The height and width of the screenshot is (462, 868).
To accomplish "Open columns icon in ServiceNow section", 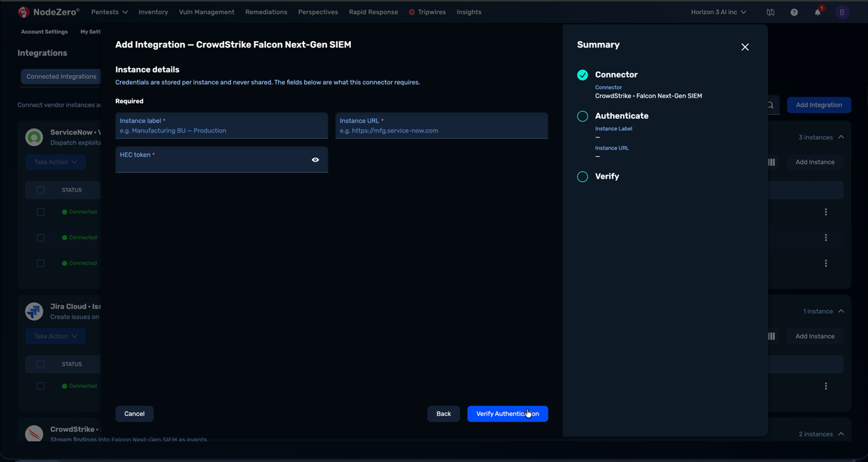I will [x=771, y=162].
